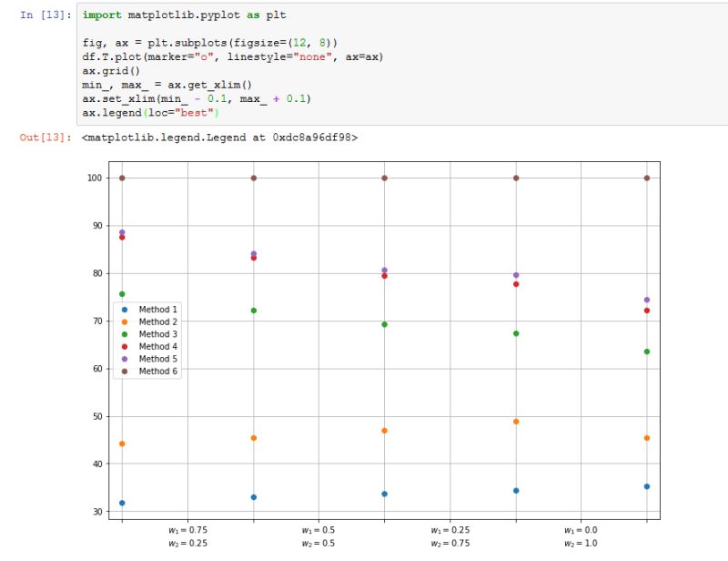Click the 100 tick label on y-axis
Viewport: 728px width, 561px height.
click(x=94, y=178)
